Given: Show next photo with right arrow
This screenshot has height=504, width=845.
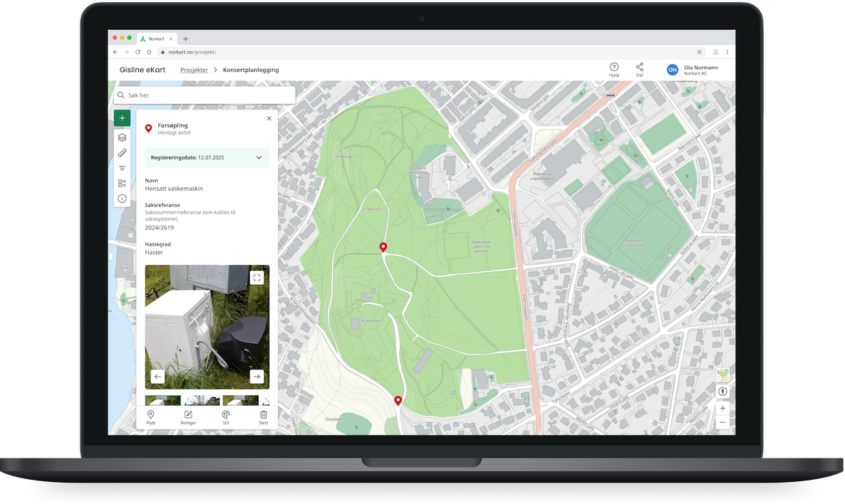Looking at the screenshot, I should tap(256, 377).
